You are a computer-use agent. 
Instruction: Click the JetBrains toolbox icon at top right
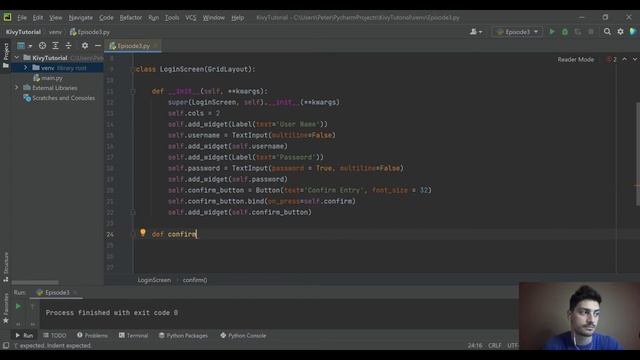[x=633, y=32]
